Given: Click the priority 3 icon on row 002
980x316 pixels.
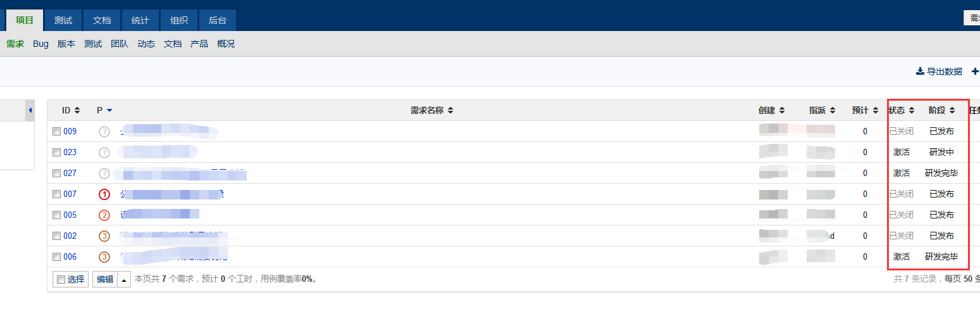Looking at the screenshot, I should pyautogui.click(x=104, y=236).
